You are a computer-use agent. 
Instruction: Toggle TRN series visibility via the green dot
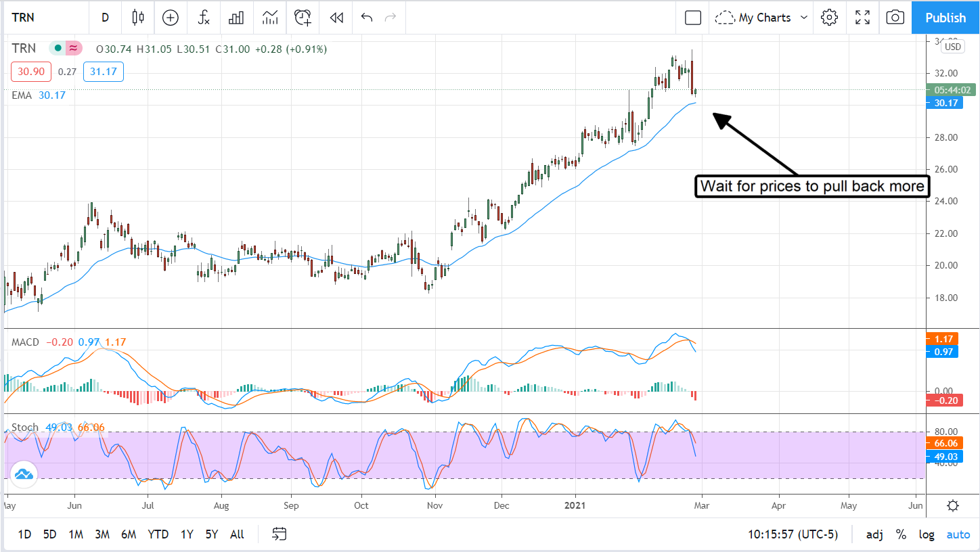[x=58, y=48]
